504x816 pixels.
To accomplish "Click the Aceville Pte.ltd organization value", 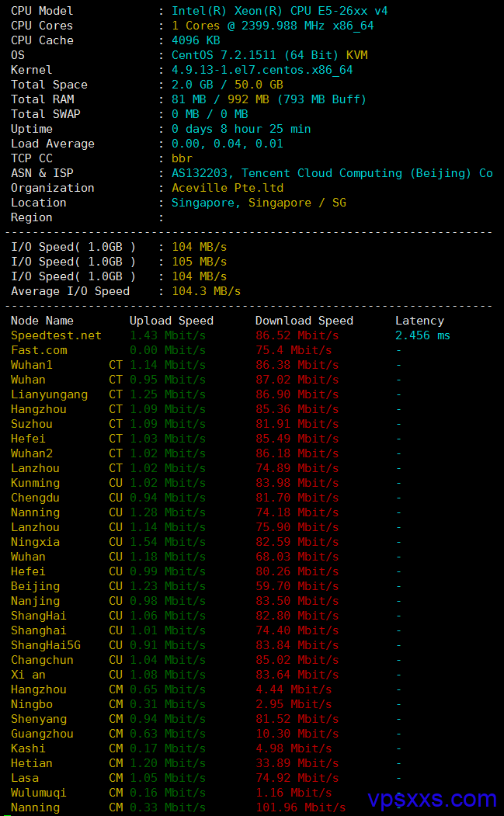I will (x=228, y=188).
